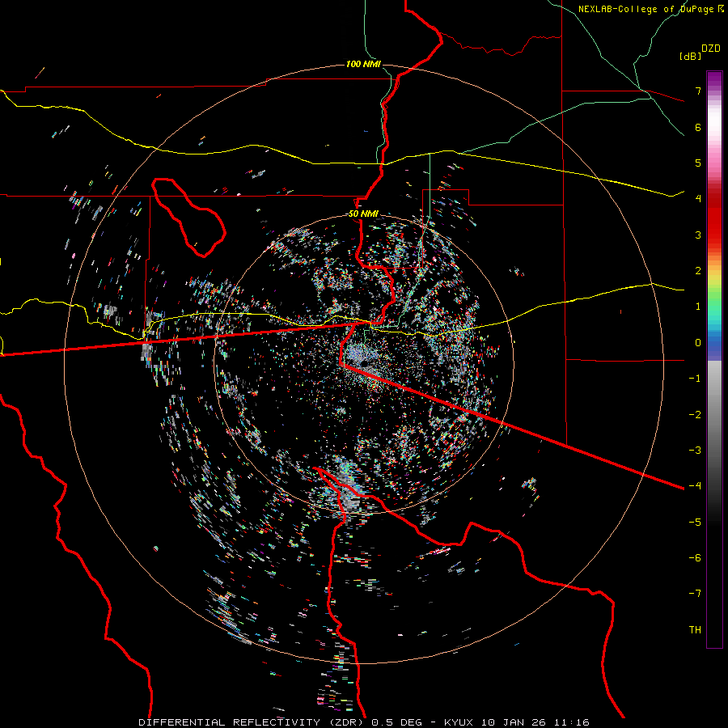The width and height of the screenshot is (728, 728).
Task: Click the 7 dB value on the color scale
Action: click(x=698, y=91)
